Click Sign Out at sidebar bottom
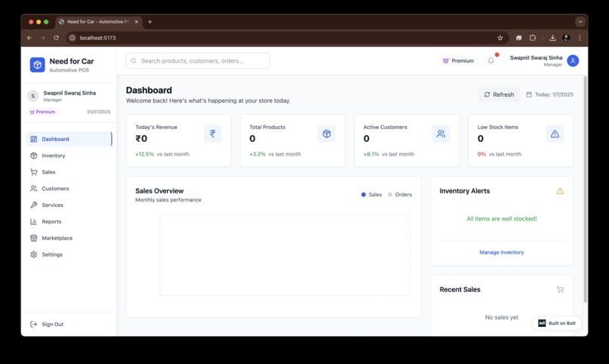The height and width of the screenshot is (364, 609). 69,324
